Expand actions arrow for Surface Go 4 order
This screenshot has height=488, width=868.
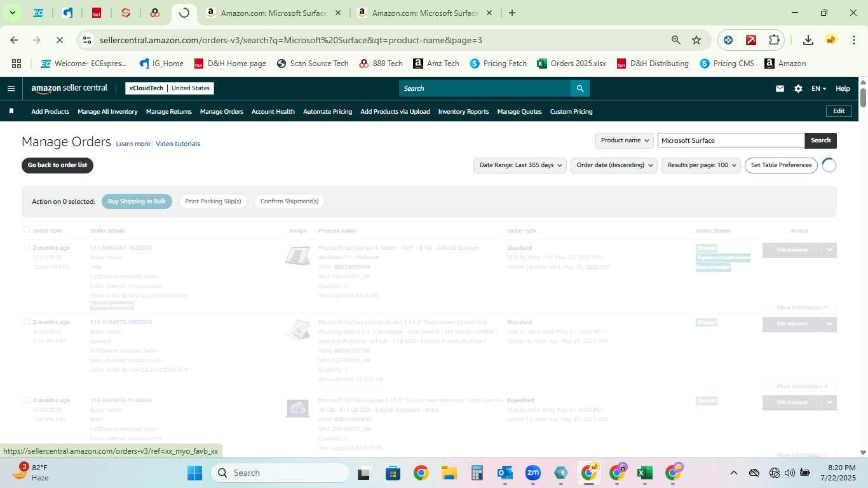point(829,250)
